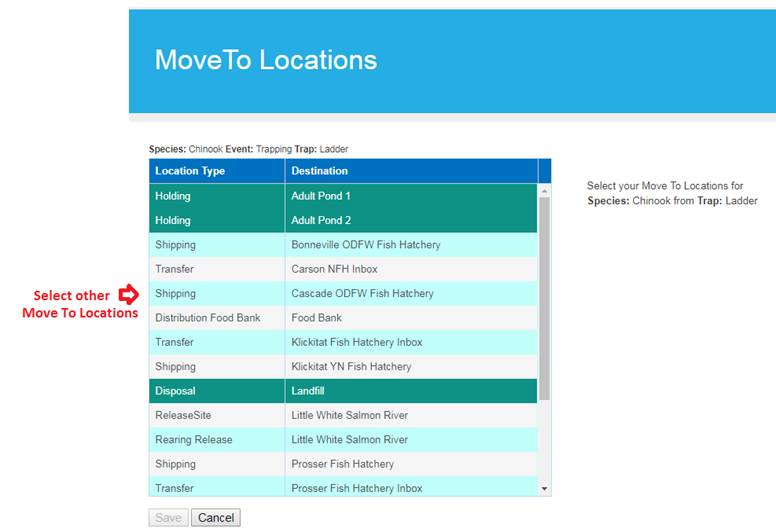Select Prosser Fish Hatchery Inbox transfer

pyautogui.click(x=356, y=488)
